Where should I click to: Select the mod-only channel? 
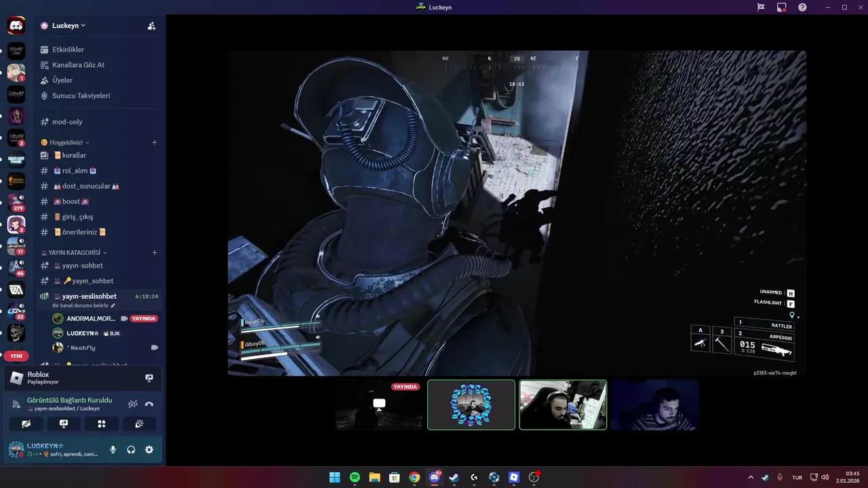tap(99, 122)
